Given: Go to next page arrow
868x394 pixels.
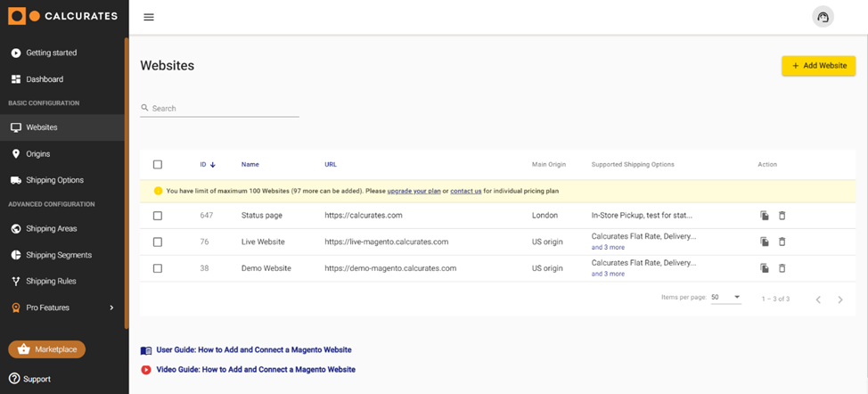Looking at the screenshot, I should coord(839,300).
